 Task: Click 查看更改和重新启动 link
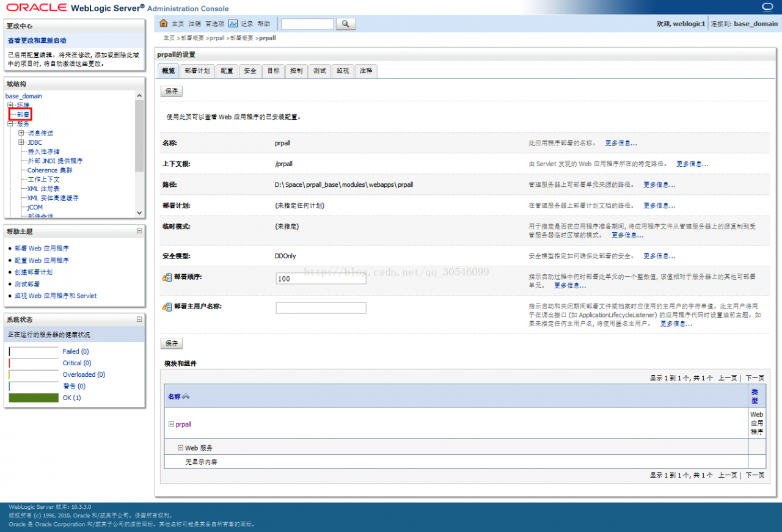point(37,40)
